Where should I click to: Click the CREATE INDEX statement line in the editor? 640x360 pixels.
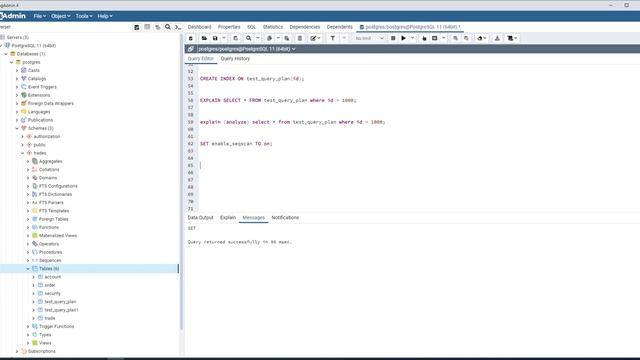252,79
